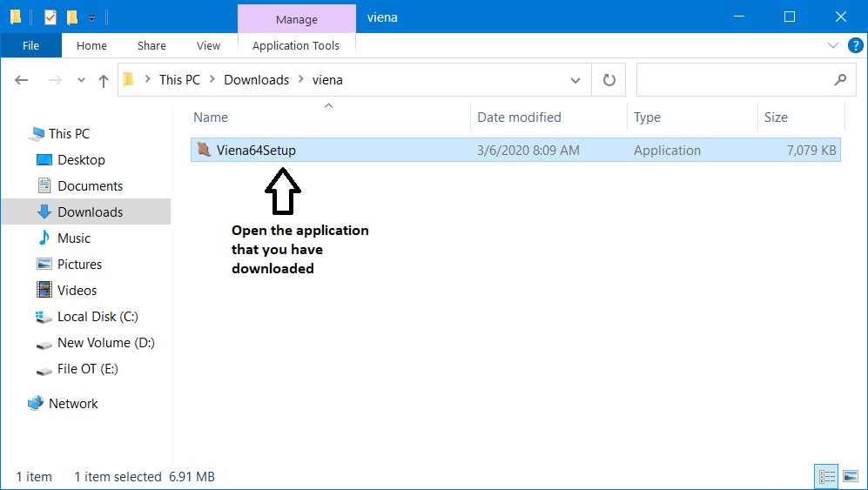
Task: Switch to details view layout
Action: tap(826, 477)
